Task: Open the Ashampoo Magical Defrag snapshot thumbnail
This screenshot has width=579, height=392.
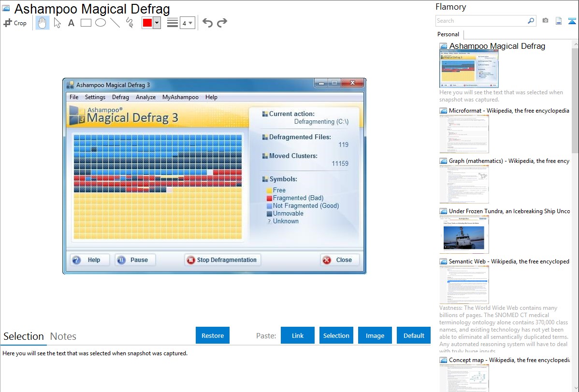Action: pos(469,69)
